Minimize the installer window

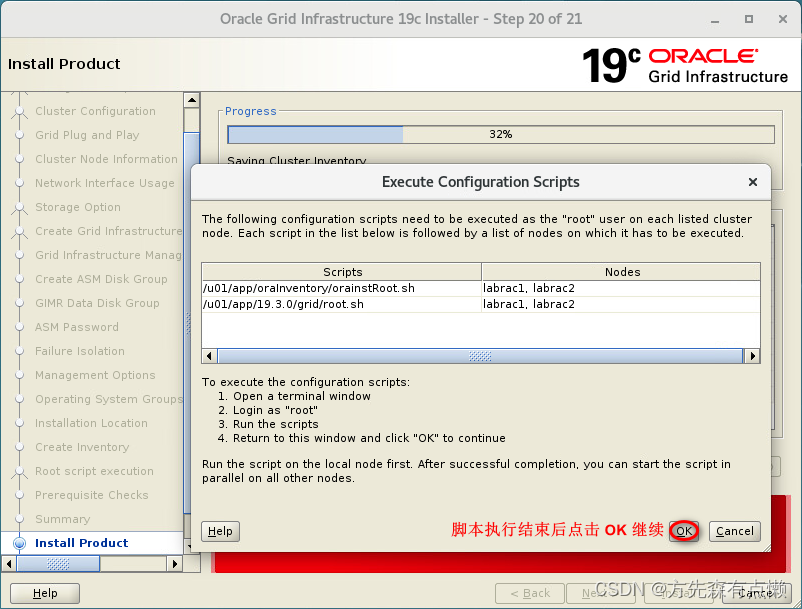click(715, 19)
